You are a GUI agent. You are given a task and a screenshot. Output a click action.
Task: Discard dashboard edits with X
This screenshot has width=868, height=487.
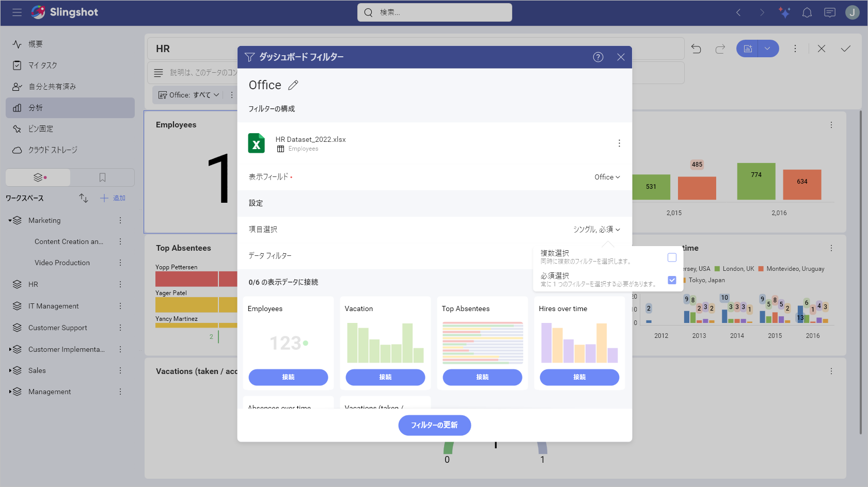point(822,48)
